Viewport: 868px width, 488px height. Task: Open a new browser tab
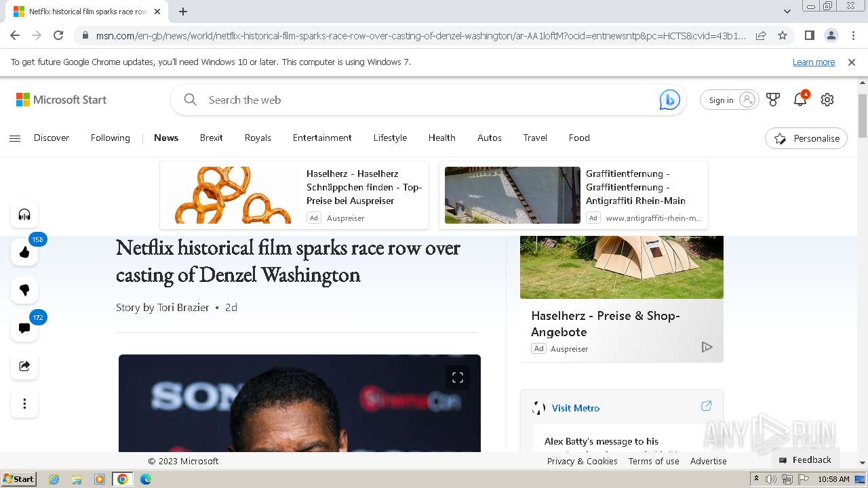pos(183,12)
